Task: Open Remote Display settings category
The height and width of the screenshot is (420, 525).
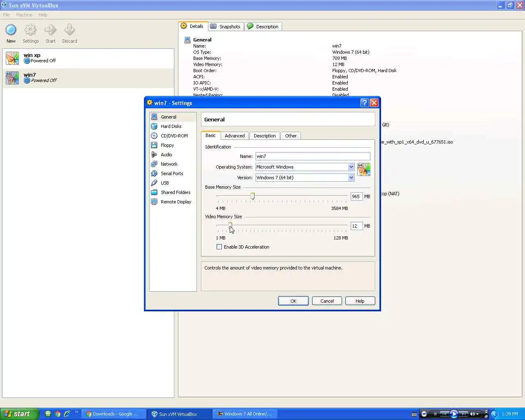Action: tap(173, 202)
